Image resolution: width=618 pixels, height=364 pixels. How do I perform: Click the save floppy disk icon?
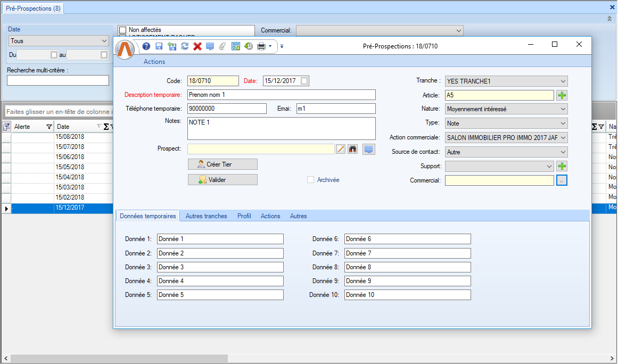click(159, 46)
